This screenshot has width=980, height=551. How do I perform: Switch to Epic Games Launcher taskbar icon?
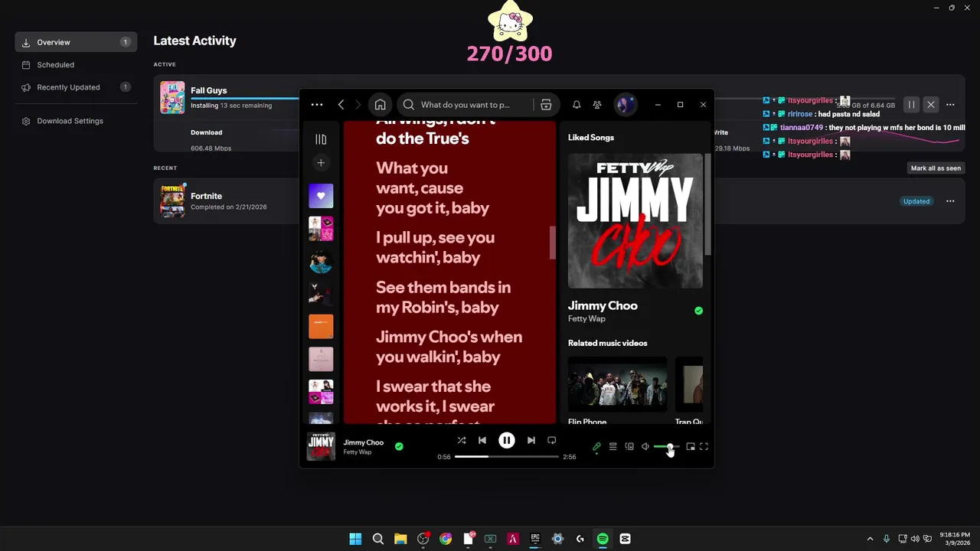(x=535, y=539)
